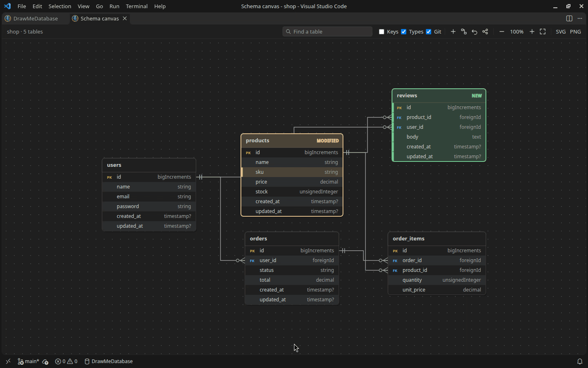Open the remote window indicator in status bar
Viewport: 588px width, 368px height.
(8, 361)
